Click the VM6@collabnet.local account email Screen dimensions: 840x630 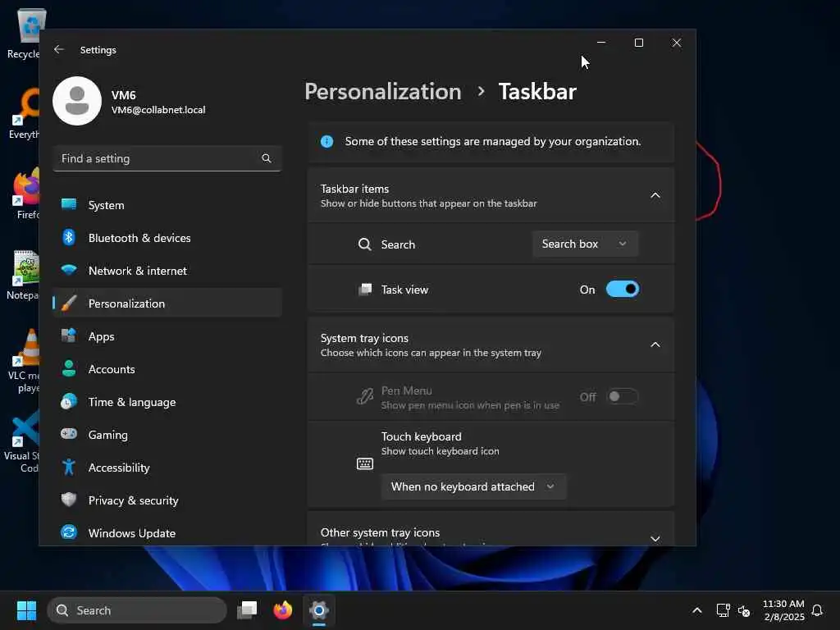(158, 110)
